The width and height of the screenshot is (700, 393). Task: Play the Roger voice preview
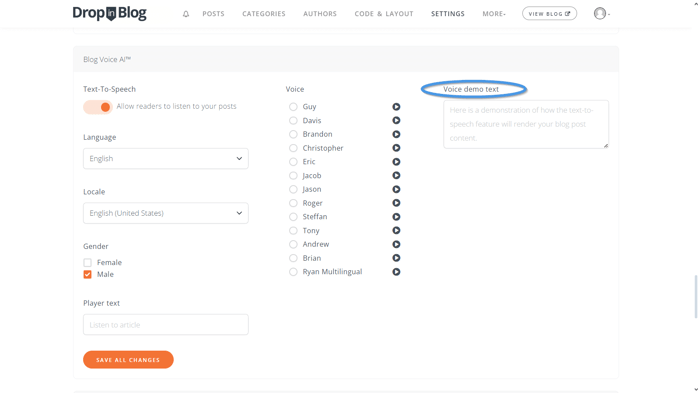(396, 203)
